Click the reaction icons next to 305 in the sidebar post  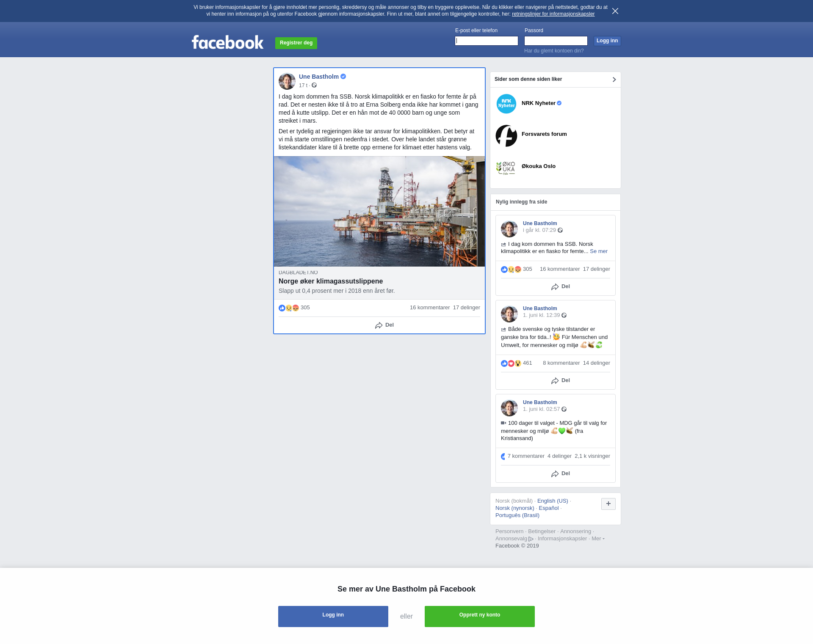(x=511, y=270)
